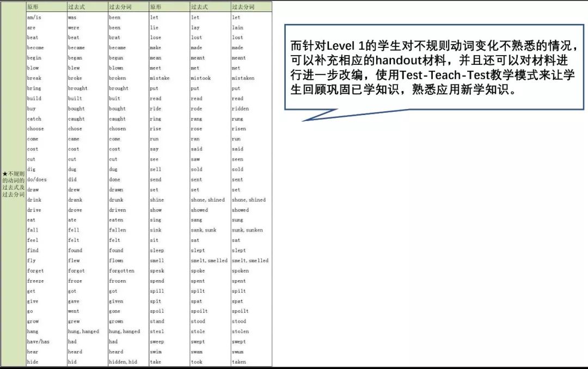The width and height of the screenshot is (588, 369).
Task: Click the "feel" cell
Action: pos(33,240)
